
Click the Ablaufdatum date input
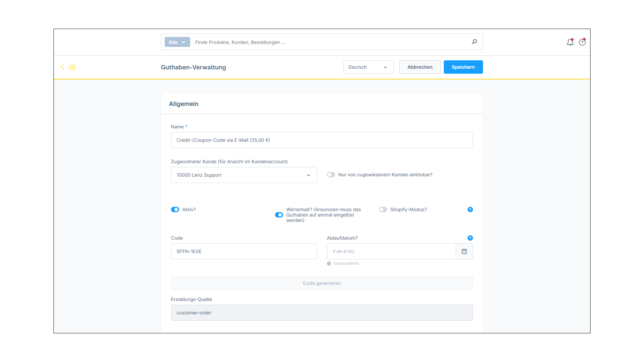391,251
